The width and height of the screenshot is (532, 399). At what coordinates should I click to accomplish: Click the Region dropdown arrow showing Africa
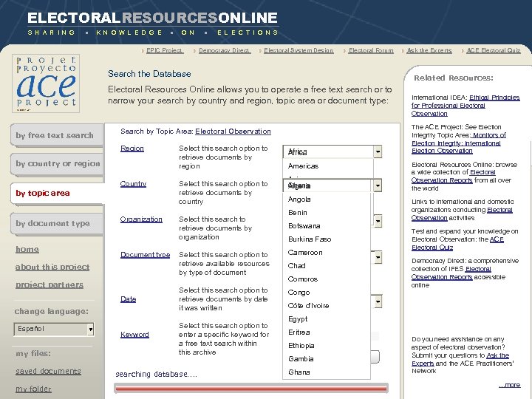378,151
